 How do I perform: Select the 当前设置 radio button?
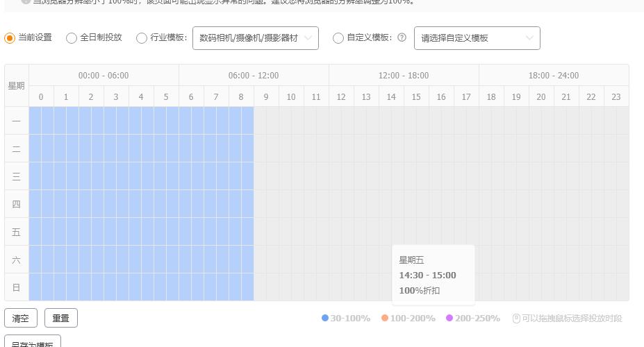10,37
